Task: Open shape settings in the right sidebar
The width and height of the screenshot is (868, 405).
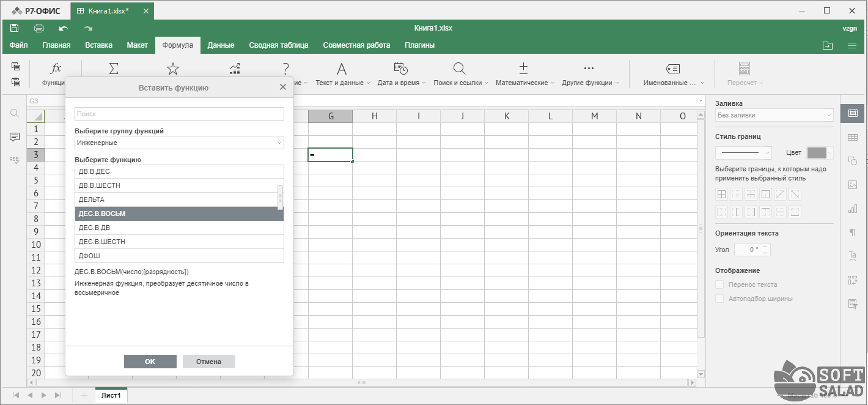Action: pyautogui.click(x=853, y=161)
